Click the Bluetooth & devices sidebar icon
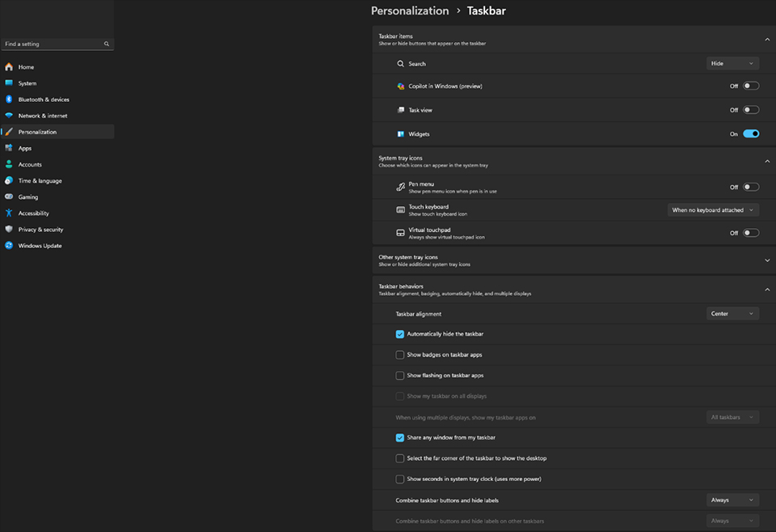776x532 pixels. (x=9, y=99)
